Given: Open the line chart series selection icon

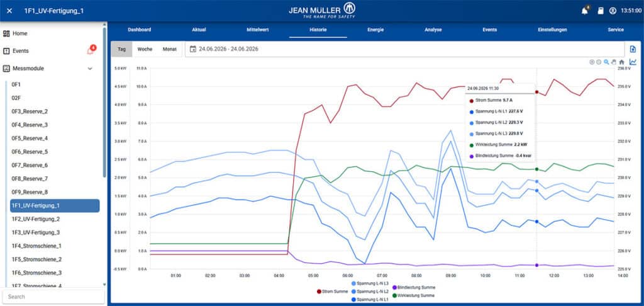Looking at the screenshot, I should pyautogui.click(x=633, y=62).
